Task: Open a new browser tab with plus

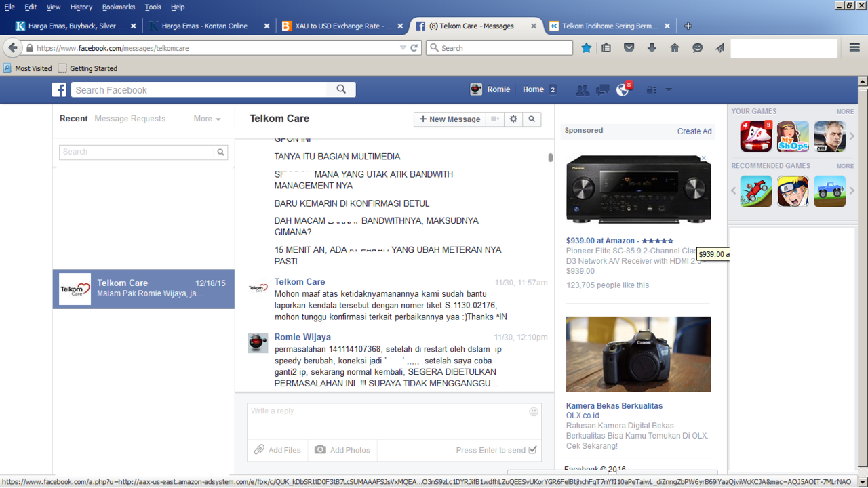Action: point(688,26)
